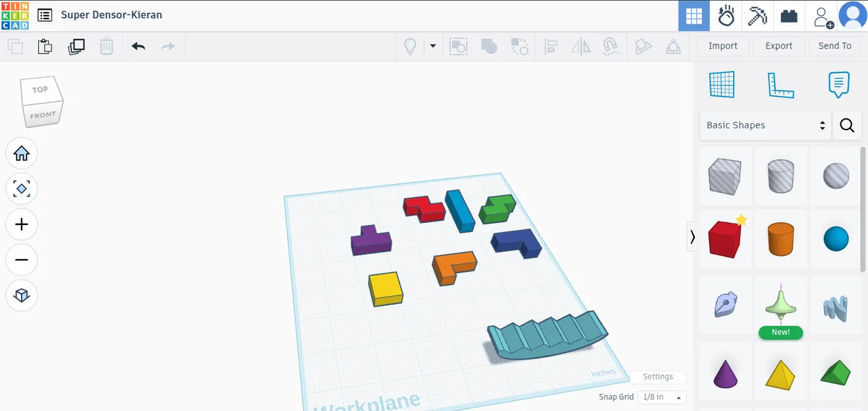
Task: Toggle the orthographic perspective view cube
Action: 22,296
